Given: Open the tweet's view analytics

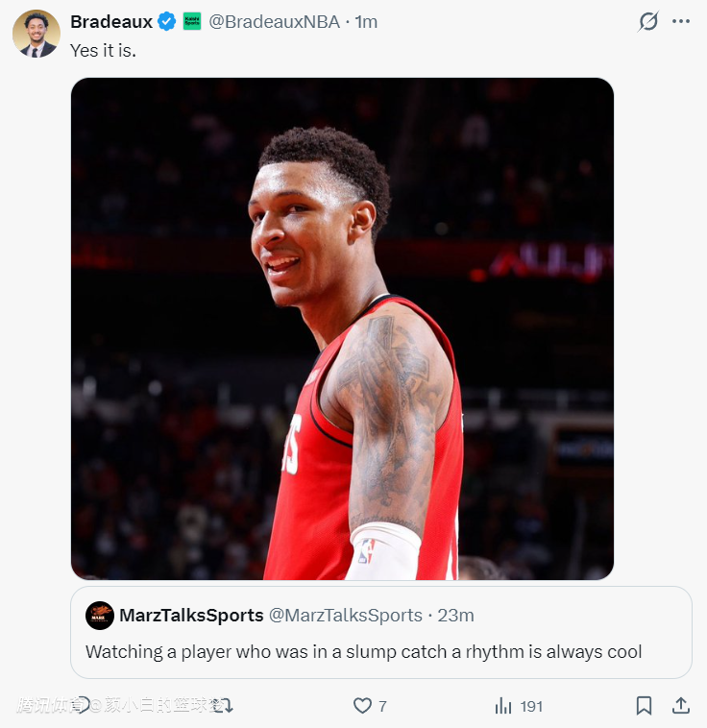Looking at the screenshot, I should pos(503,706).
